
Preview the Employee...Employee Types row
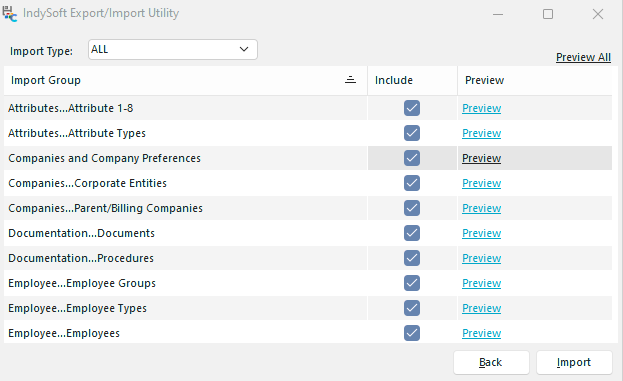coord(482,308)
